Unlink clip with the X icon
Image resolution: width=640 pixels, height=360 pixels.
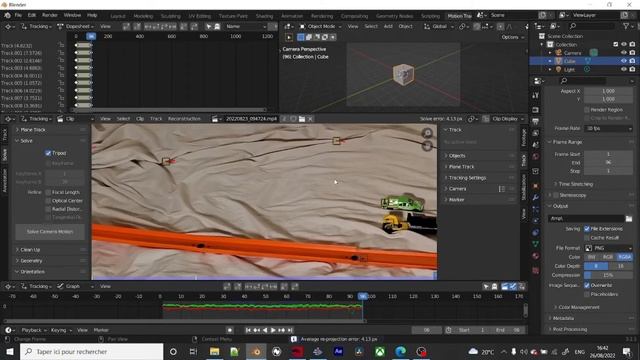(310, 119)
